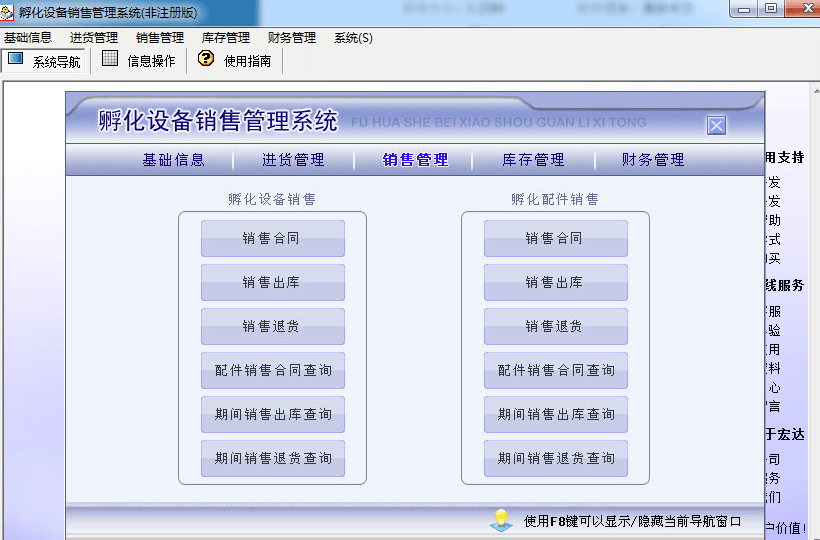820x540 pixels.
Task: Maximize the application window
Action: click(770, 9)
